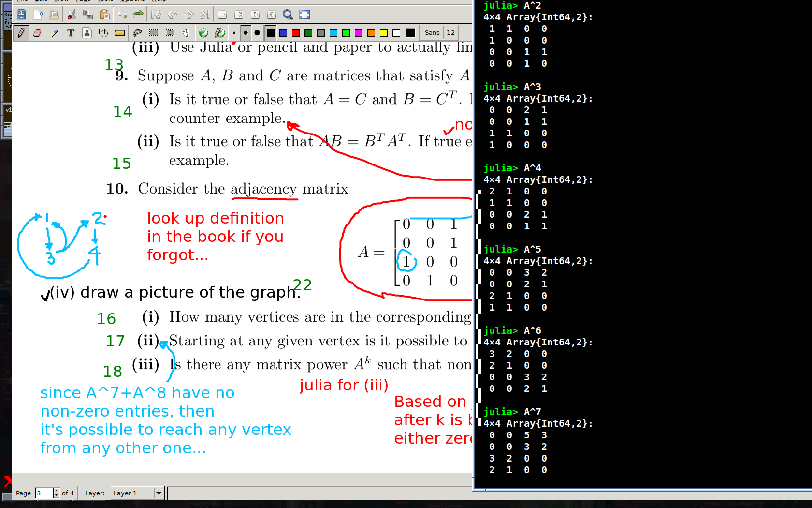Open the Sans 12 font chooser
This screenshot has width=812, height=508.
pyautogui.click(x=439, y=33)
